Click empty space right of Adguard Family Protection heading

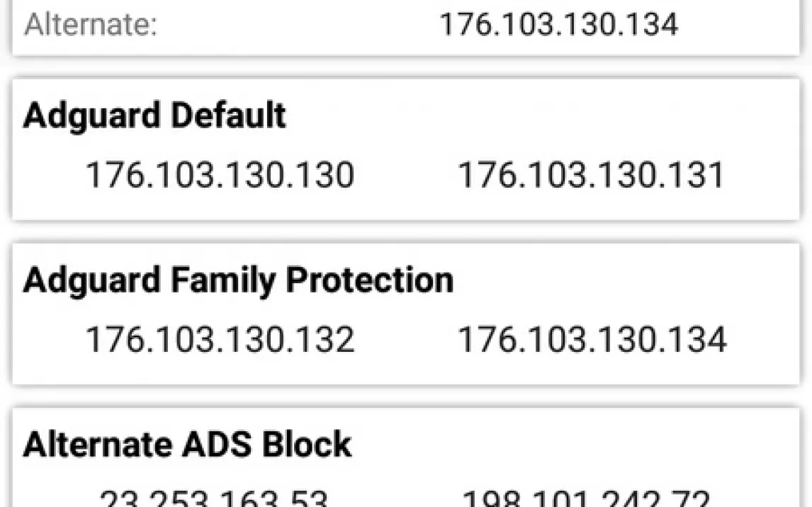coord(624,280)
